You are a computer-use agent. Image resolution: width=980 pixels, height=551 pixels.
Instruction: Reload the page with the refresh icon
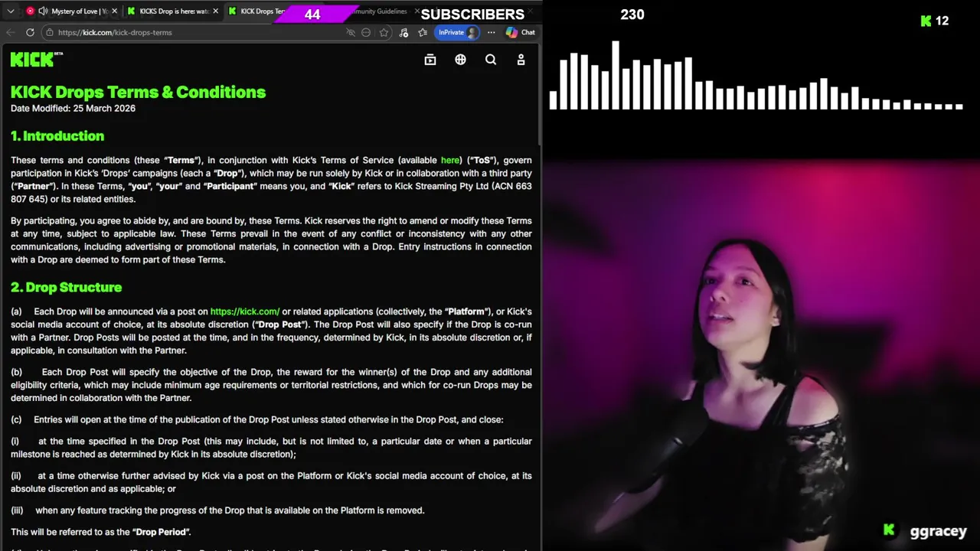[30, 32]
